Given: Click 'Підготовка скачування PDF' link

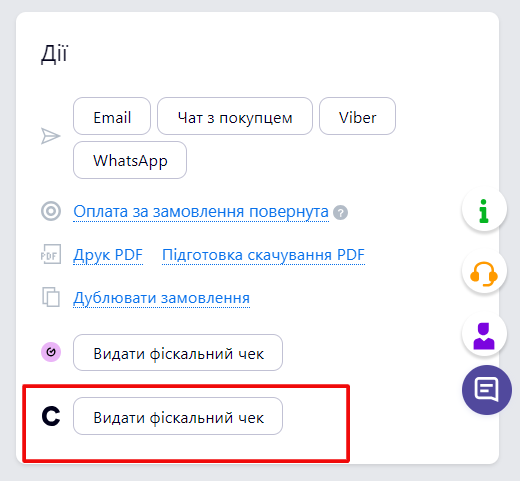Looking at the screenshot, I should [263, 255].
